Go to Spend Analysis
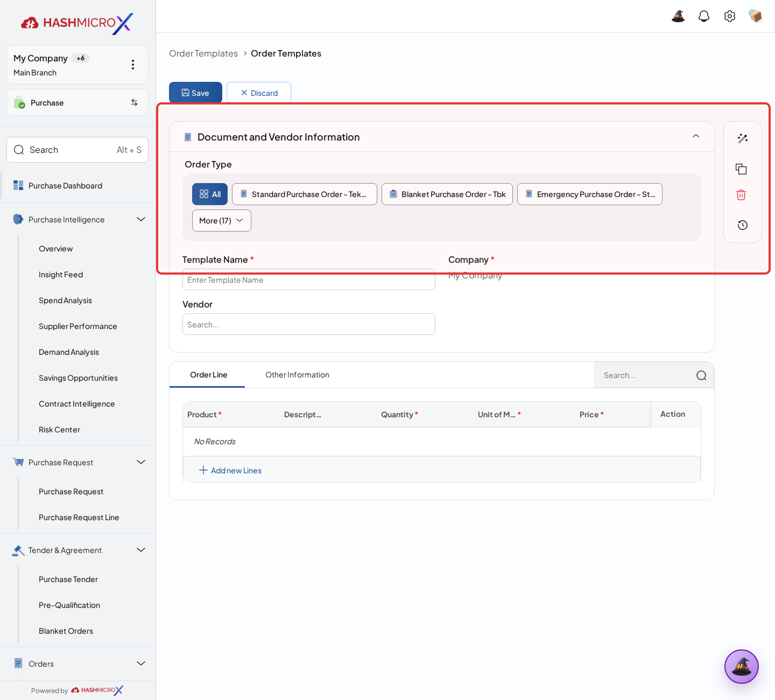 [65, 300]
